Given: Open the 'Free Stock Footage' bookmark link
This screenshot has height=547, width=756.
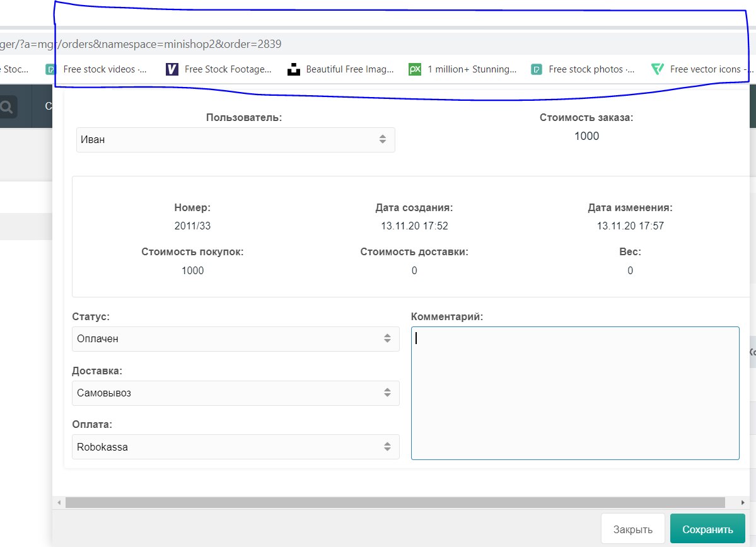Looking at the screenshot, I should click(x=228, y=69).
